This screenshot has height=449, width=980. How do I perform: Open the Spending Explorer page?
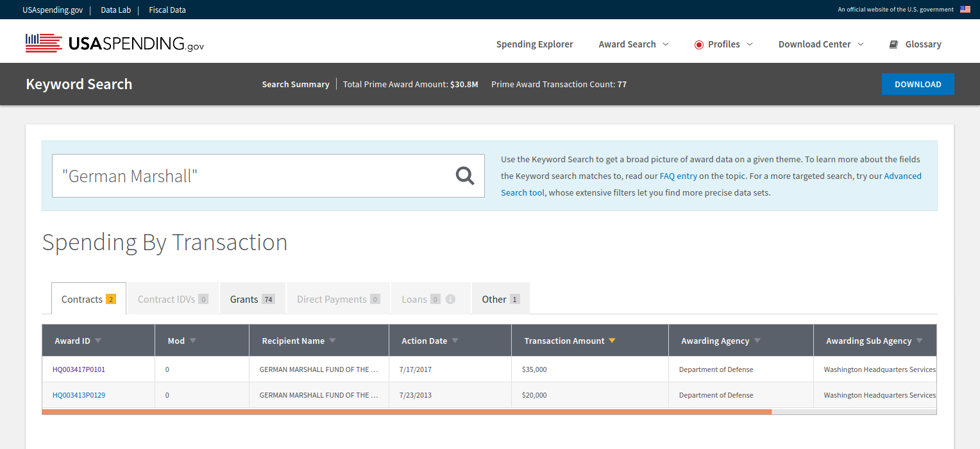coord(535,44)
